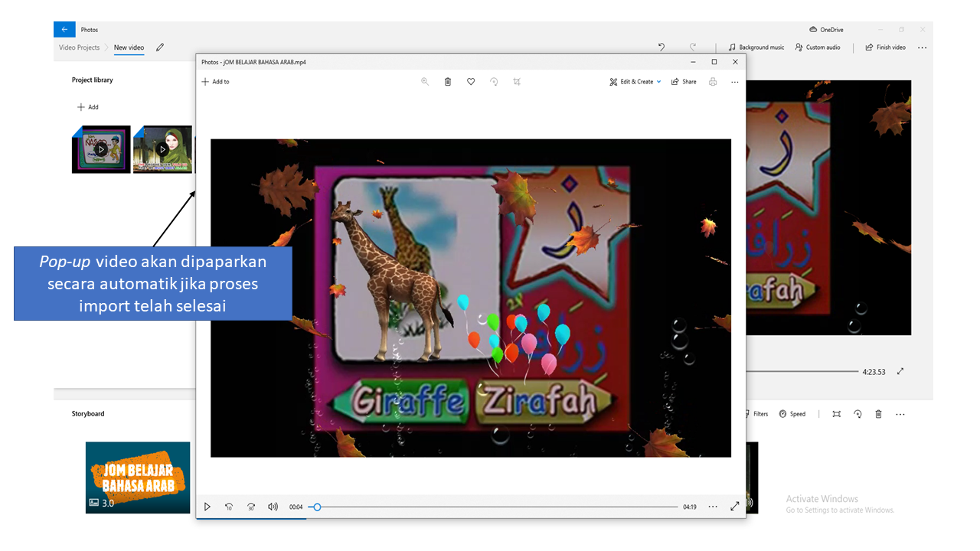Open popup toolbar See more menu
This screenshot has width=980, height=551.
(x=735, y=82)
